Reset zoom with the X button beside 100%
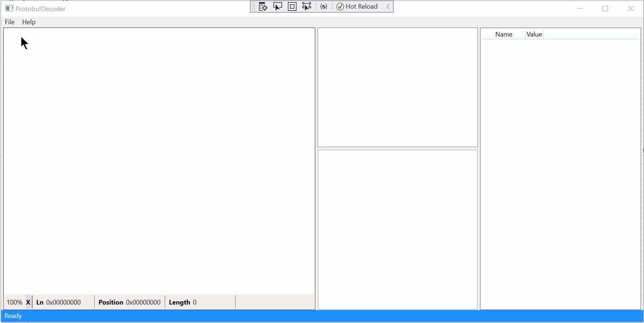Image resolution: width=644 pixels, height=323 pixels. tap(28, 302)
